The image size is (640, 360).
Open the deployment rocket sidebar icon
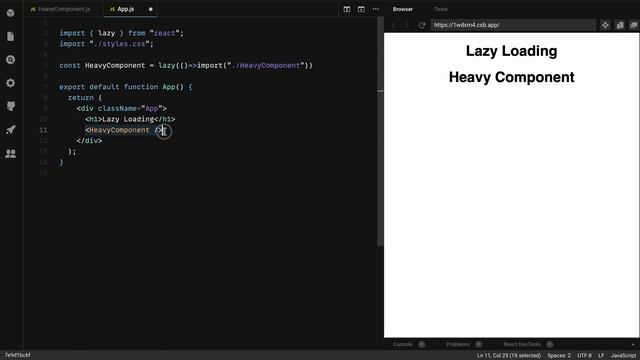11,130
